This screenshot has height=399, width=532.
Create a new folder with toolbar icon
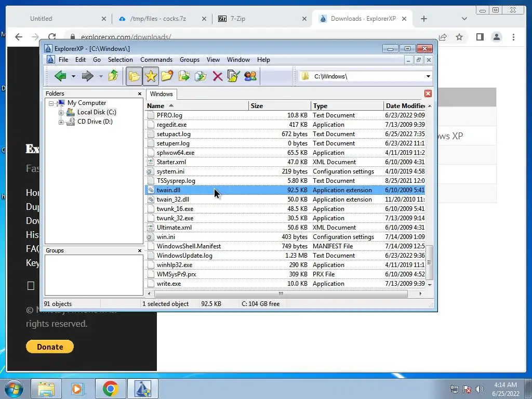click(x=167, y=76)
